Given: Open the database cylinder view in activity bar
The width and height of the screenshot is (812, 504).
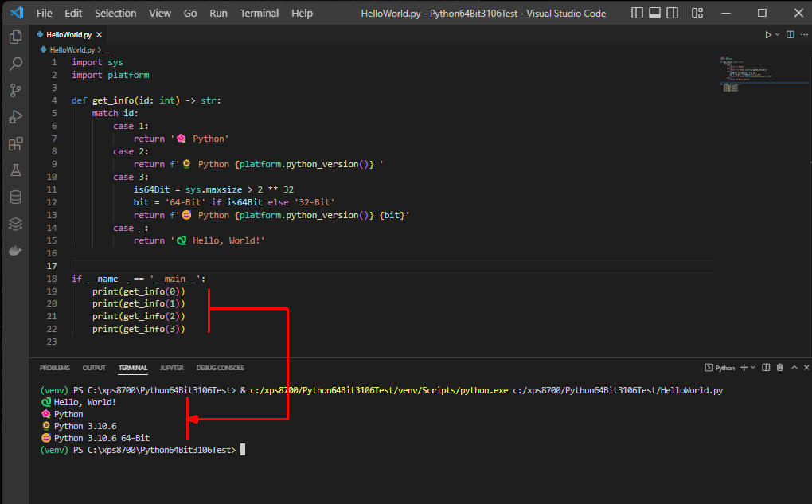Looking at the screenshot, I should tap(16, 197).
